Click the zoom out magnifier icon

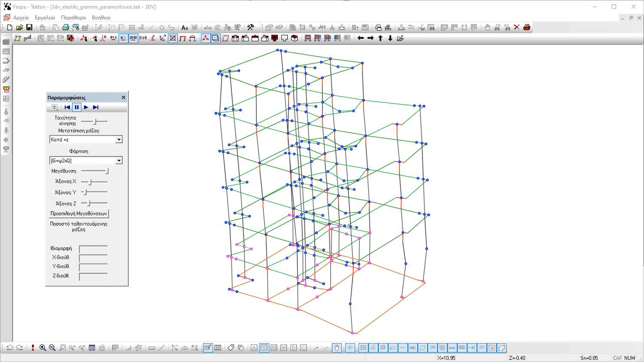click(x=52, y=348)
